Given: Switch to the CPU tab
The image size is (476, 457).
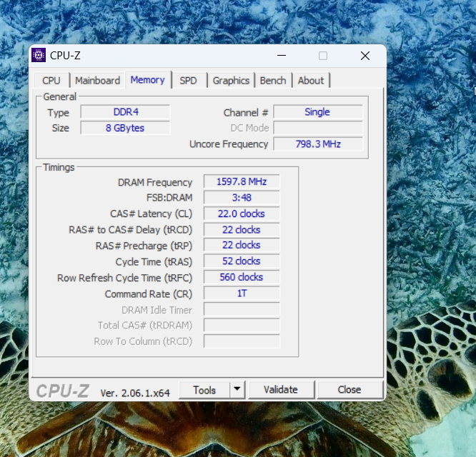Looking at the screenshot, I should (51, 81).
